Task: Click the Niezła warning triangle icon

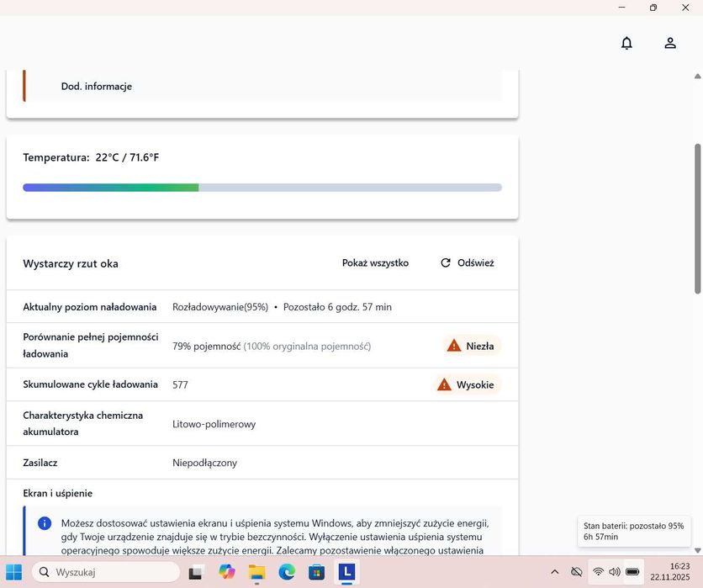Action: pyautogui.click(x=454, y=346)
